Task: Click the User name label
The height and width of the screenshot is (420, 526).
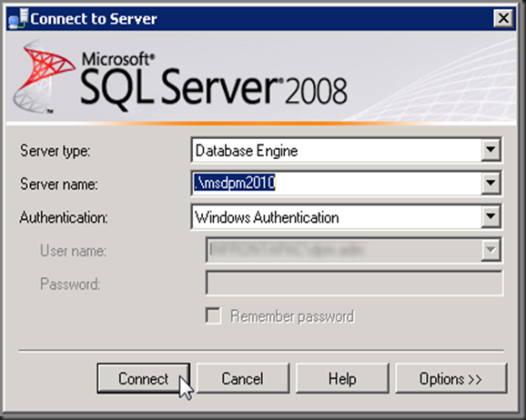Action: (x=73, y=251)
